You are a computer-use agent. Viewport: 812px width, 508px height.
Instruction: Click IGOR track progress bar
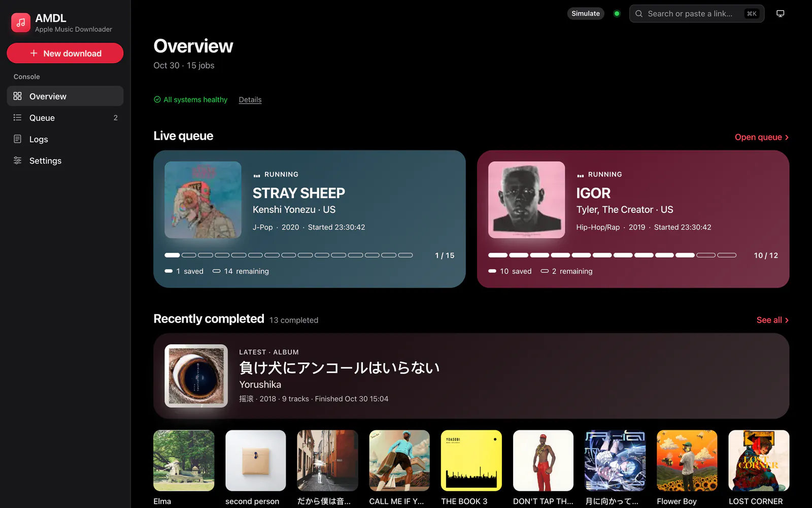click(612, 255)
